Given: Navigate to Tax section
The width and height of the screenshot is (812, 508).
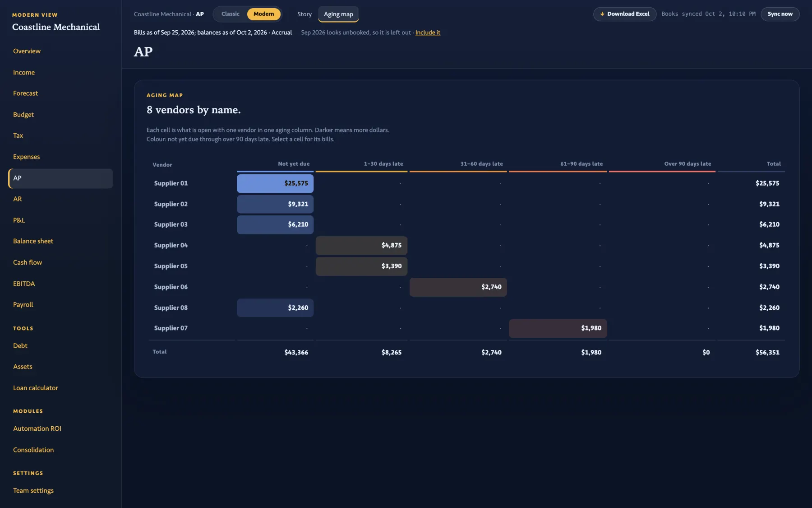Looking at the screenshot, I should click(60, 135).
